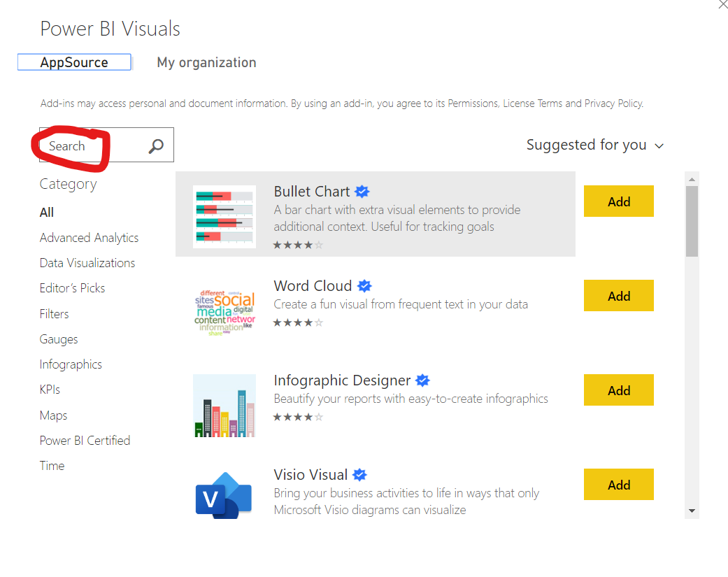Screen dimensions: 728x577
Task: Switch to the My organization tab
Action: (206, 62)
